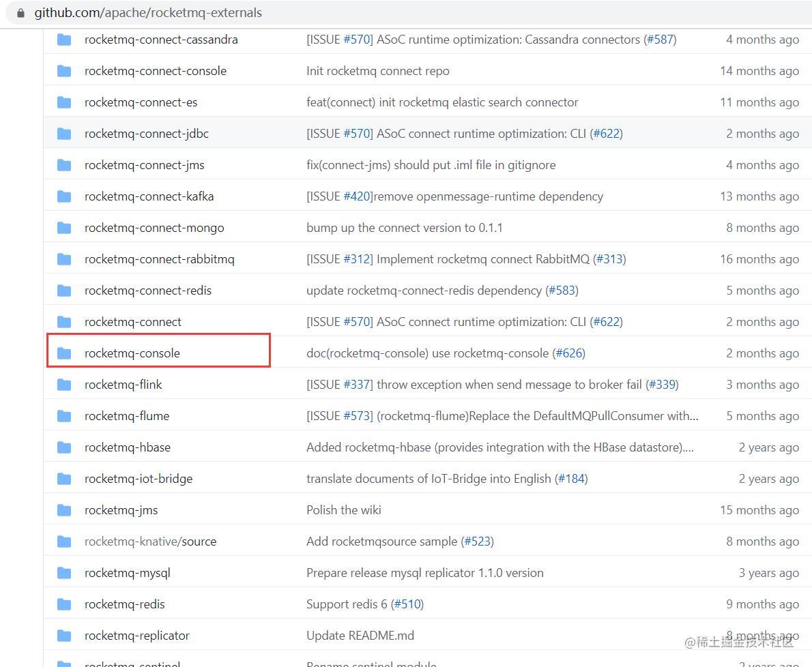Click the folder icon next to rocketmq-connect-kafka
This screenshot has height=667, width=812.
pyautogui.click(x=63, y=196)
